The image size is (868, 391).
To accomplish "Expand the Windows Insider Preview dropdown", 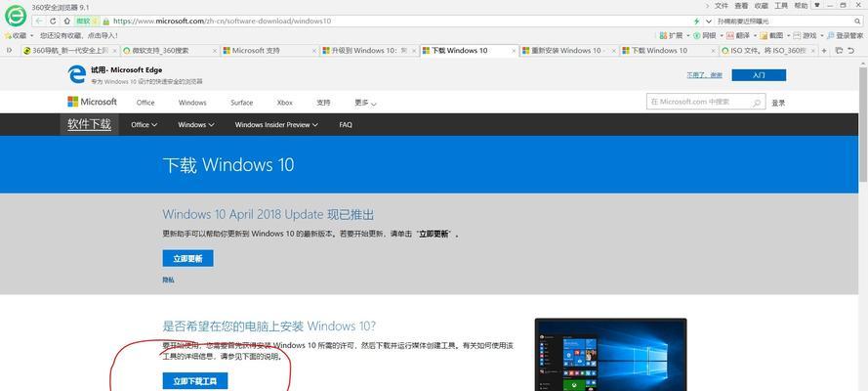I will pos(276,124).
